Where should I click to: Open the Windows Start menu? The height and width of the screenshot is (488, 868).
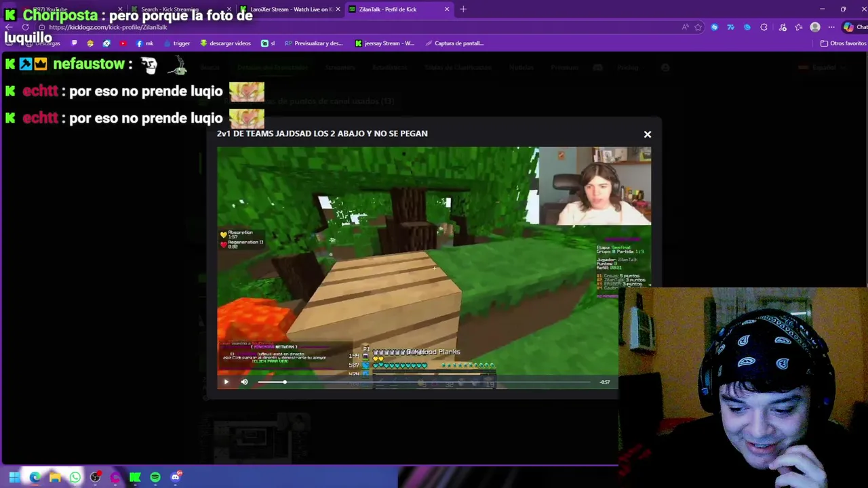click(14, 477)
